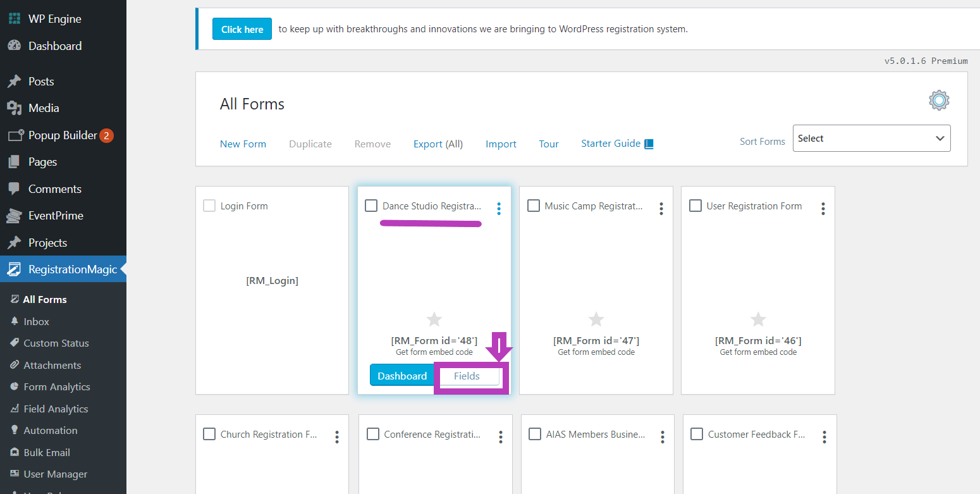Star the Music Camp Registration form

pos(596,319)
